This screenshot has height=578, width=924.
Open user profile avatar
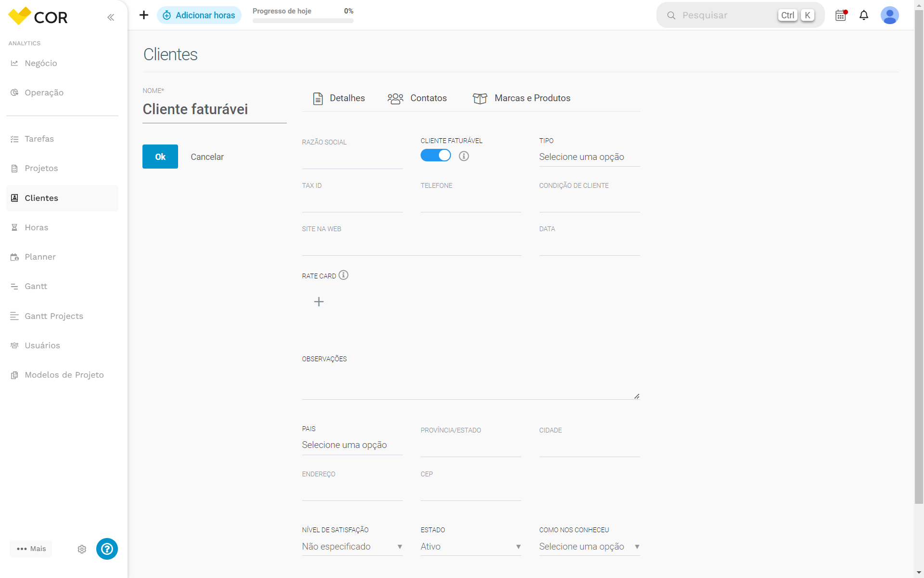[890, 15]
